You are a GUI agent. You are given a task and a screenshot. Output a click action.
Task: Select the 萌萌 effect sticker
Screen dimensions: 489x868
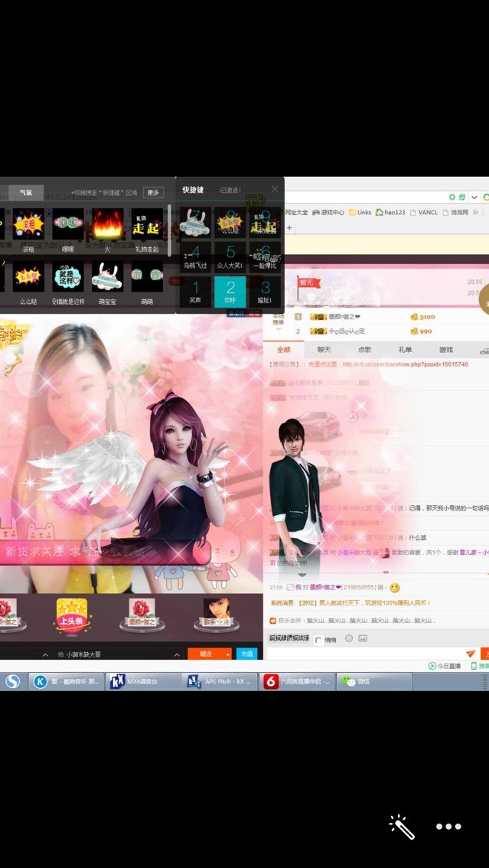pyautogui.click(x=147, y=277)
